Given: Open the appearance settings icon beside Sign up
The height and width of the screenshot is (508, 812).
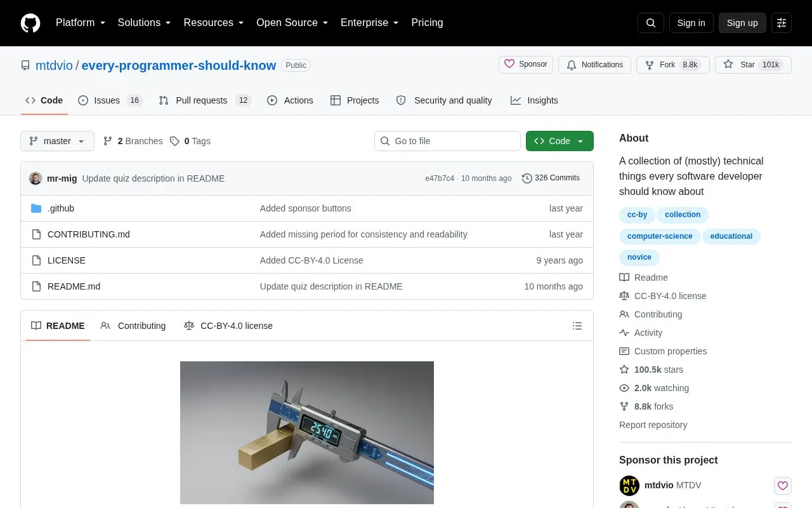Looking at the screenshot, I should click(782, 23).
